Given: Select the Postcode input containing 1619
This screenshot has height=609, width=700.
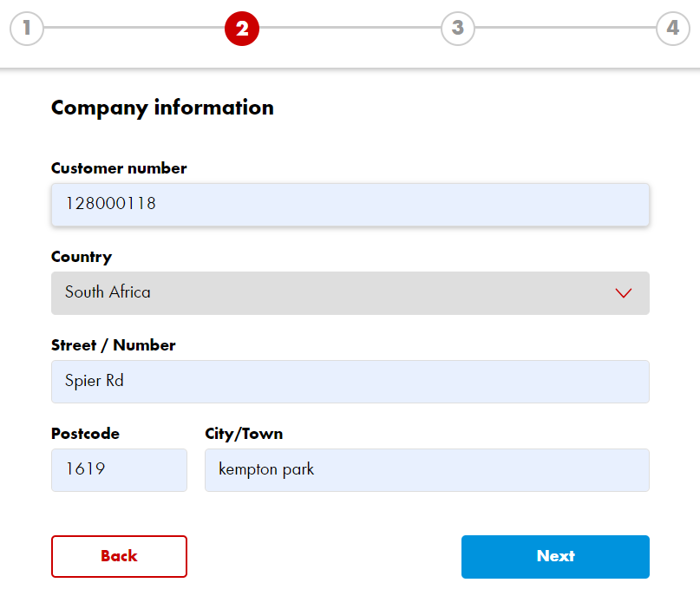Looking at the screenshot, I should point(119,469).
